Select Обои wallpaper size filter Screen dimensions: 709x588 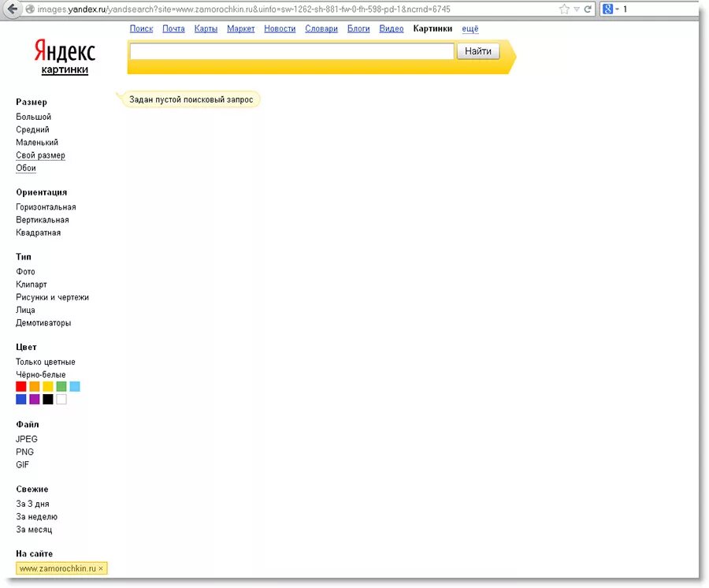[26, 168]
